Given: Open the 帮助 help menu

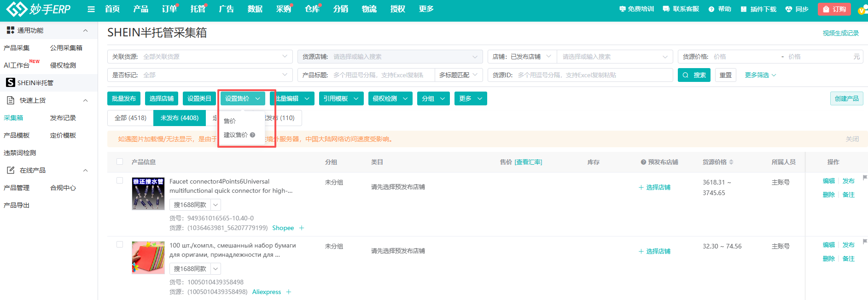Looking at the screenshot, I should tap(720, 9).
